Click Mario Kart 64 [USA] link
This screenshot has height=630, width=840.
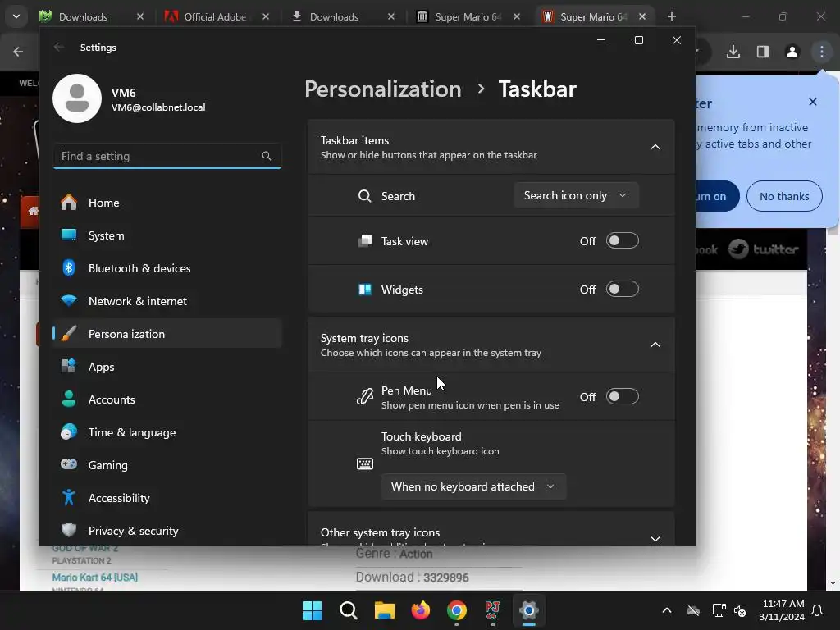click(95, 577)
